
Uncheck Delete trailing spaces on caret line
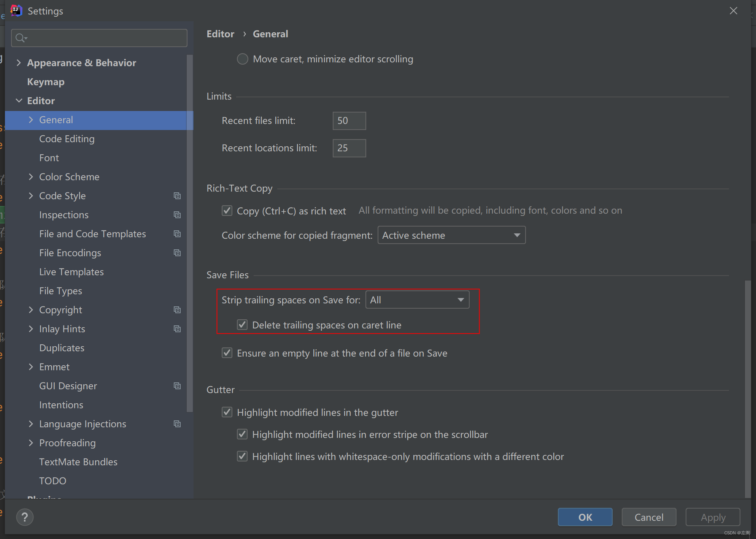tap(242, 325)
